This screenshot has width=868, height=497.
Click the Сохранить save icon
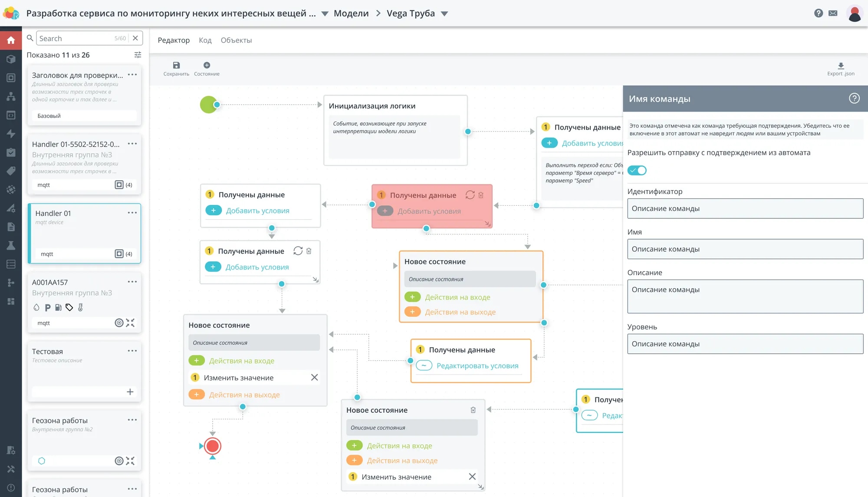coord(176,66)
